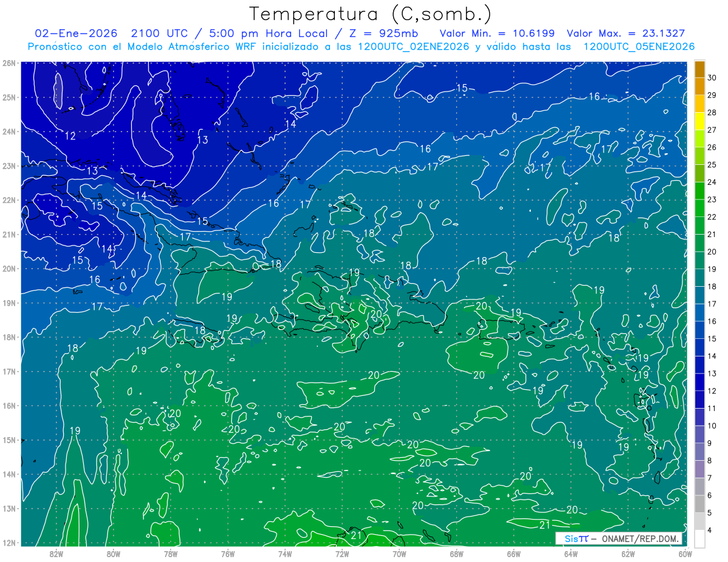Click the pressure level "Z = 925mb"
The image size is (728, 562).
382,33
